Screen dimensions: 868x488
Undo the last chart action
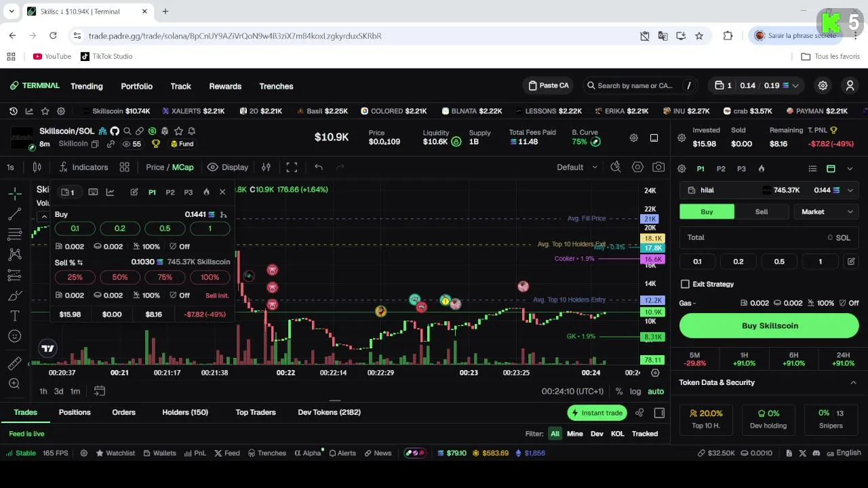click(319, 167)
